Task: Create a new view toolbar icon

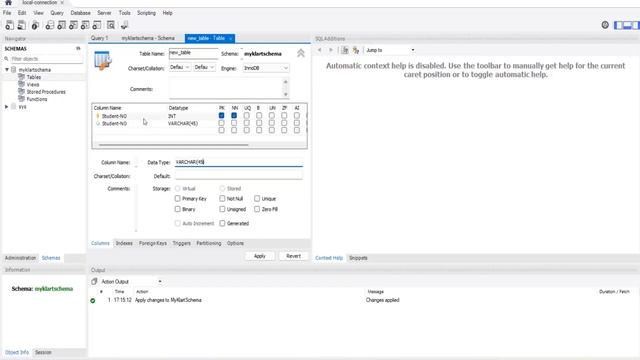Action: click(73, 25)
